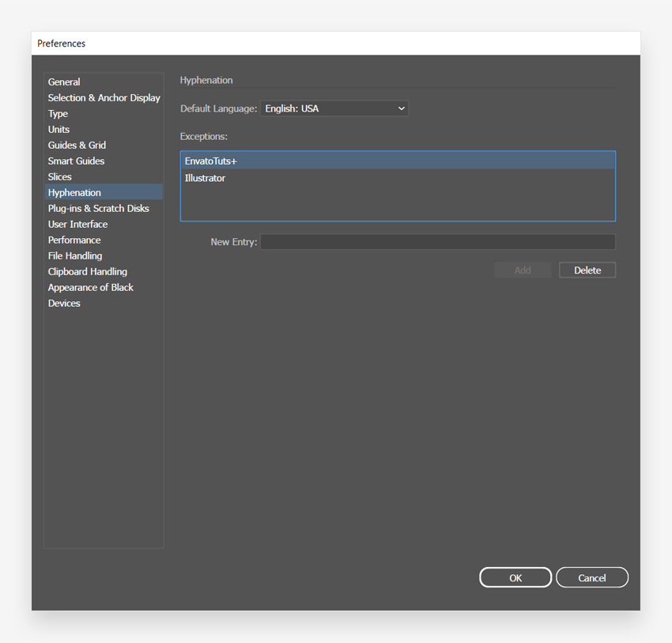Open Guides & Grid settings
Viewport: 672px width, 643px height.
pyautogui.click(x=77, y=145)
